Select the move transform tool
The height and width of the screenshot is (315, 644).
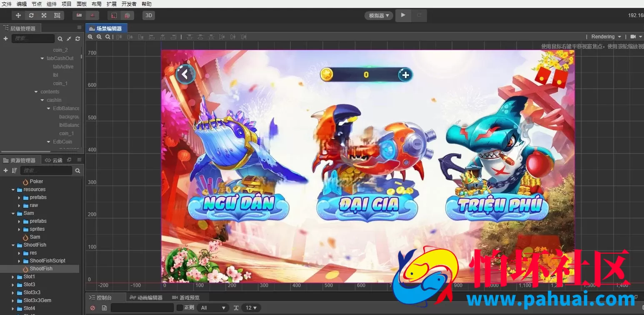point(18,15)
